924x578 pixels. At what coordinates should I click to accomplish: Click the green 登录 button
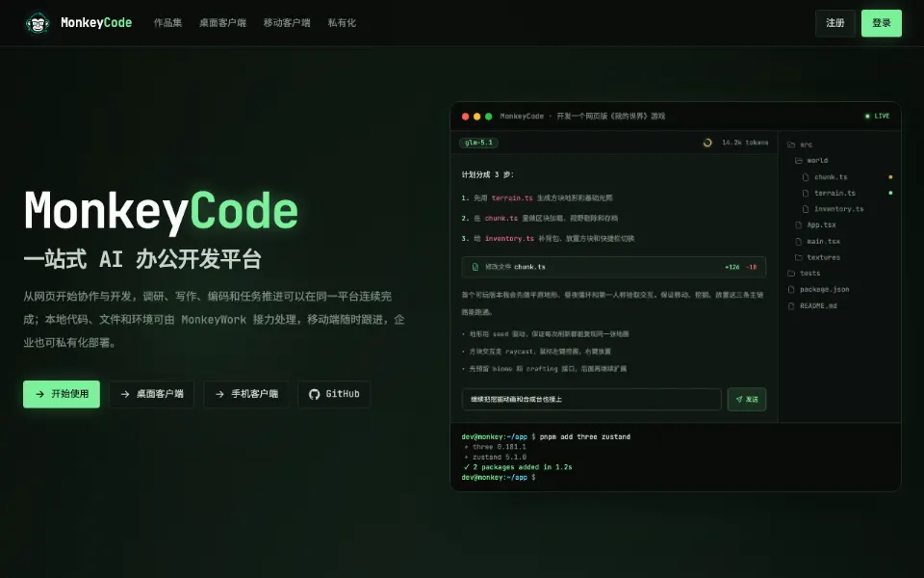click(882, 23)
